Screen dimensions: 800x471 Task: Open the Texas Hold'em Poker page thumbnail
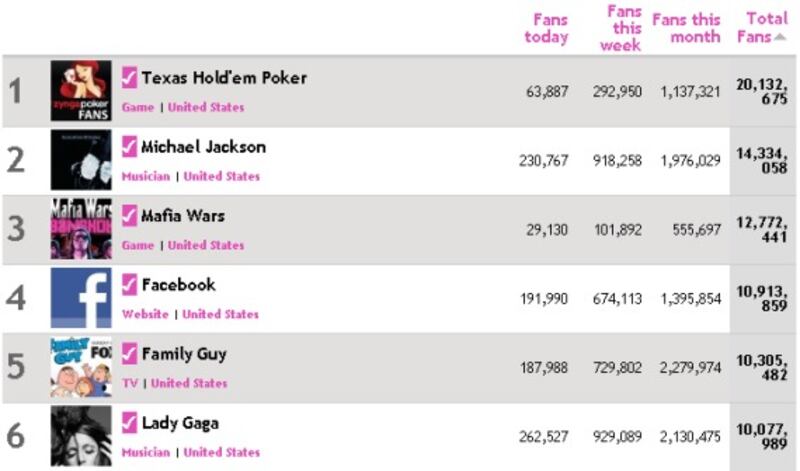coord(81,91)
